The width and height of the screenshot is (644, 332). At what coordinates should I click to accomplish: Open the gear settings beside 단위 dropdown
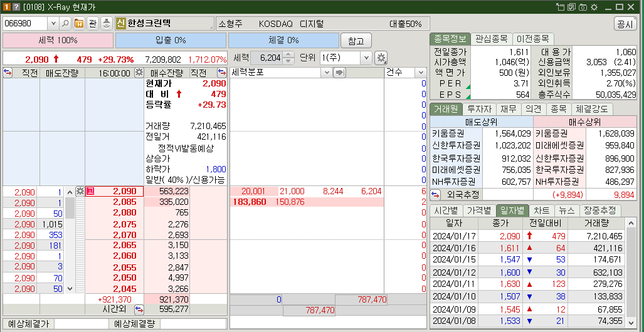pos(381,58)
